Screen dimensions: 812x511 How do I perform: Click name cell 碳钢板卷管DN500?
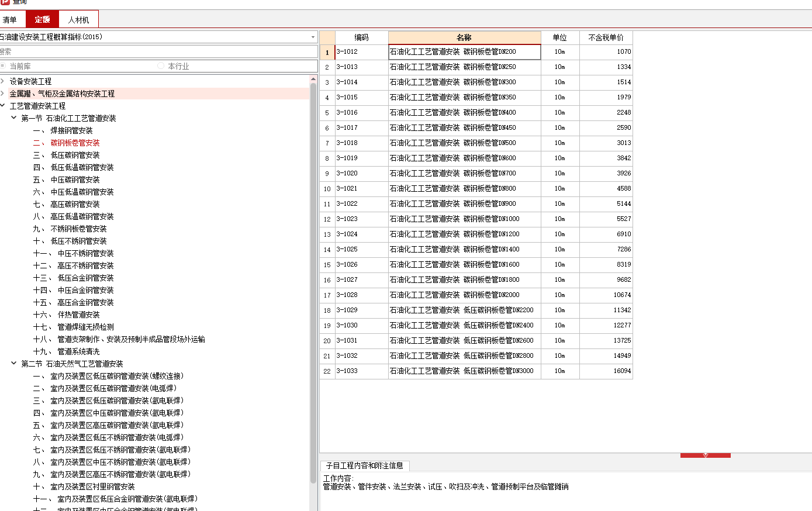[464, 143]
